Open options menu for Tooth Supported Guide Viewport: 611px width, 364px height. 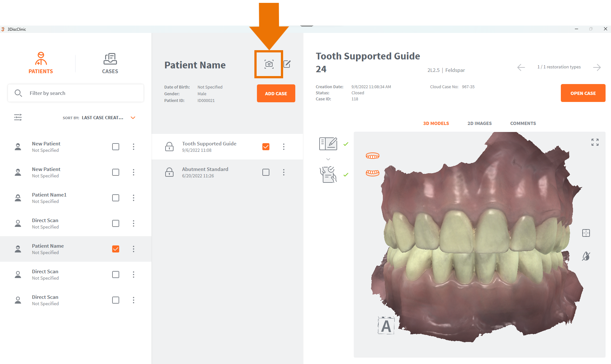click(283, 147)
